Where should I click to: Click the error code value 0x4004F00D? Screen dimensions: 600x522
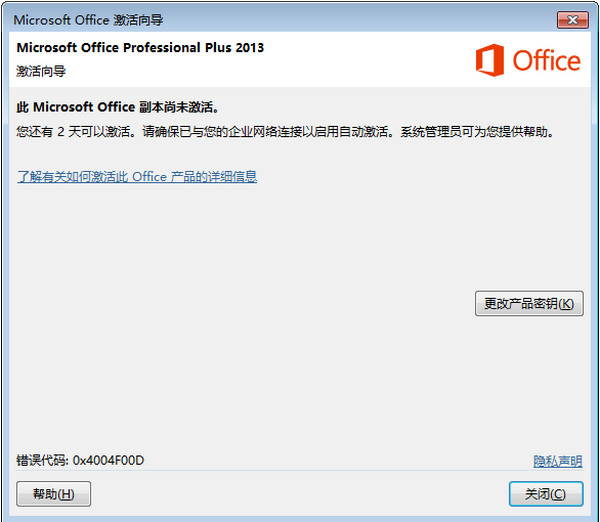(x=108, y=460)
